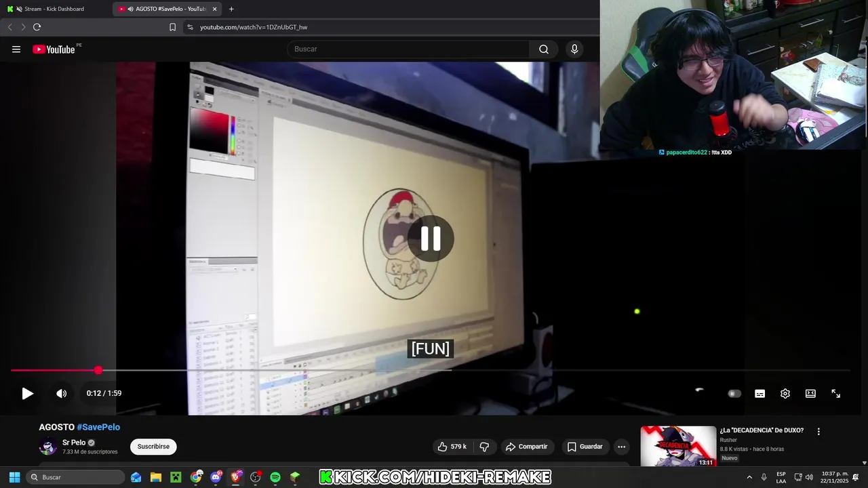Change the ESP LAA input language
Image resolution: width=868 pixels, height=488 pixels.
pyautogui.click(x=781, y=477)
